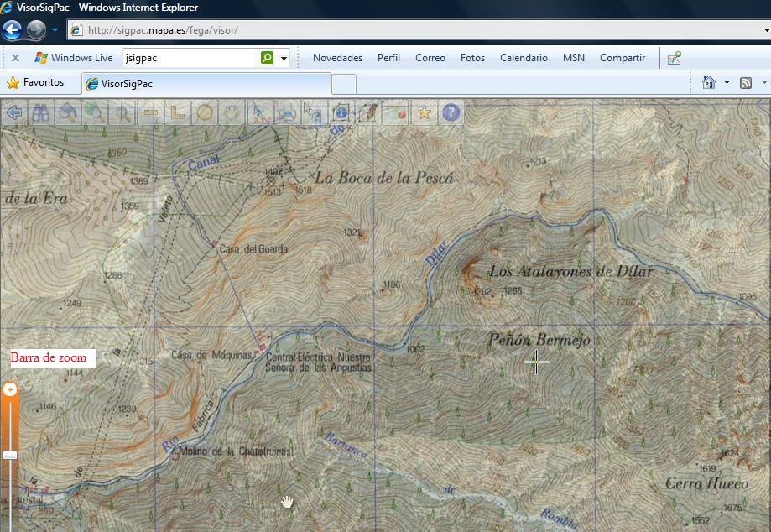Open the binoculars search tool
This screenshot has width=771, height=532.
[40, 112]
